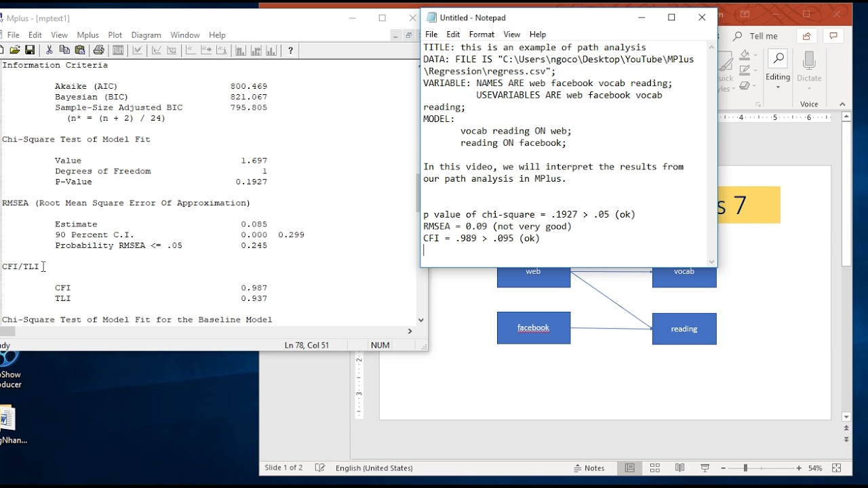Fit slide to current window icon
The image size is (868, 488).
[x=837, y=468]
